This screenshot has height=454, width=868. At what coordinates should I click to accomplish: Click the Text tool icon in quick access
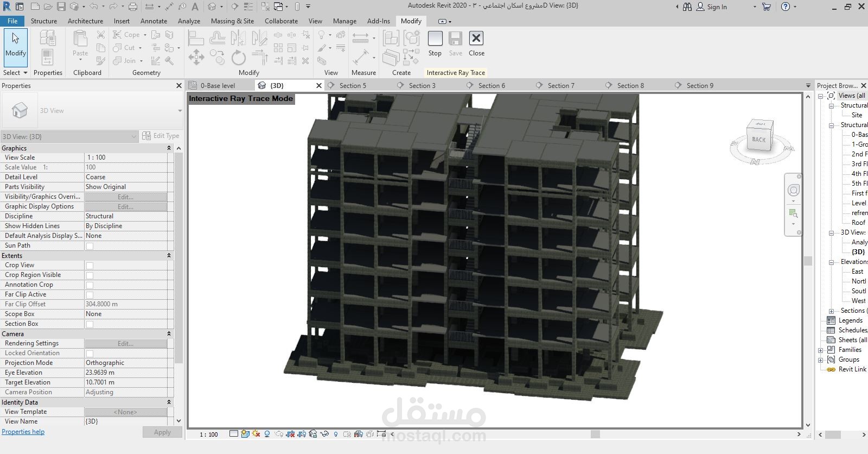pyautogui.click(x=195, y=7)
